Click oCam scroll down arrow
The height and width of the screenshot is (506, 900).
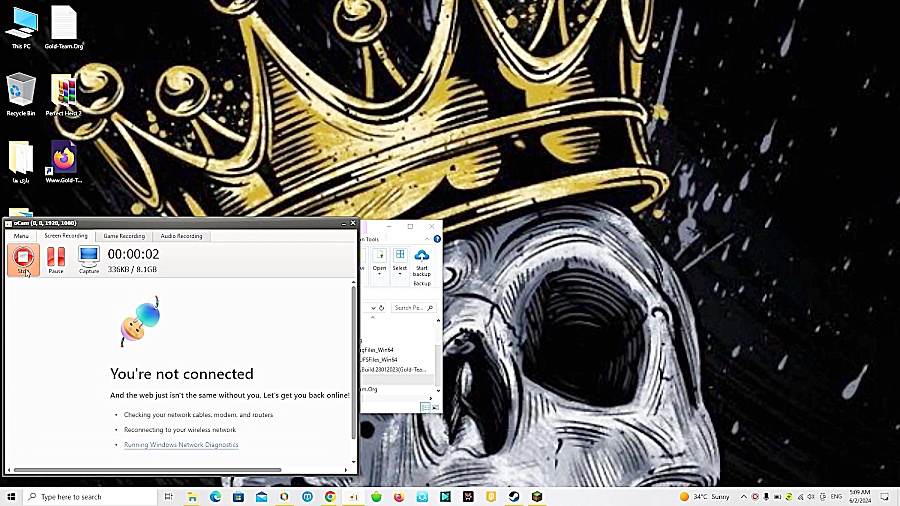[x=353, y=462]
